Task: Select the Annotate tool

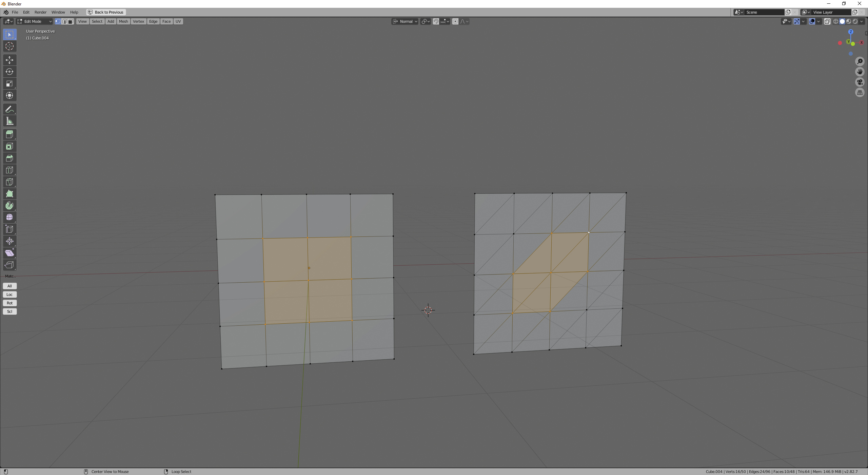Action: [x=9, y=109]
